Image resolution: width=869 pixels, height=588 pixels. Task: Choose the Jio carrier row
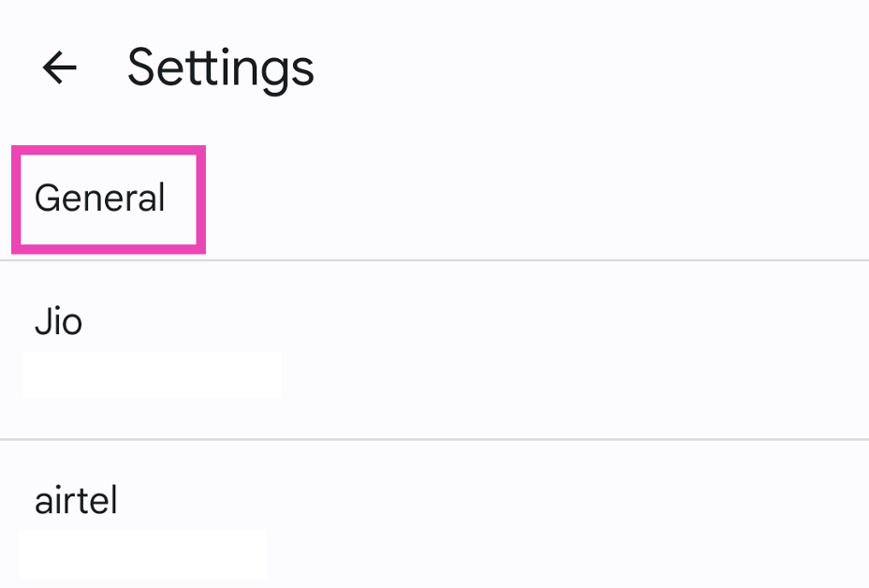[434, 349]
